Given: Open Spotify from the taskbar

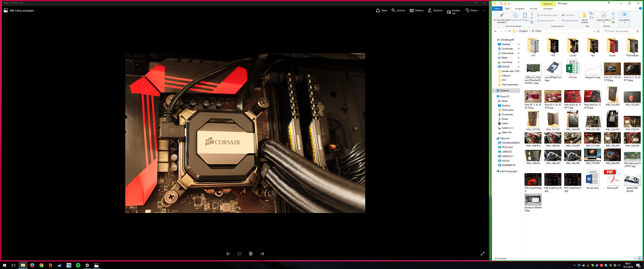Looking at the screenshot, I should coord(78,265).
